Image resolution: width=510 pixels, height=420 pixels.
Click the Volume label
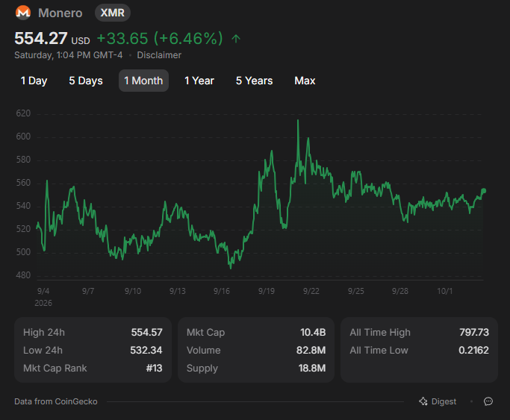204,350
